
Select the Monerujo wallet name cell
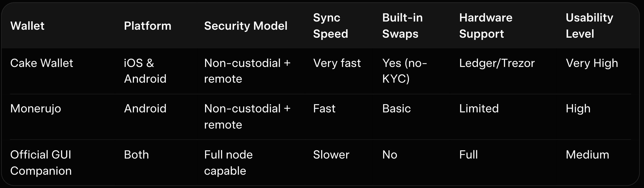click(36, 108)
